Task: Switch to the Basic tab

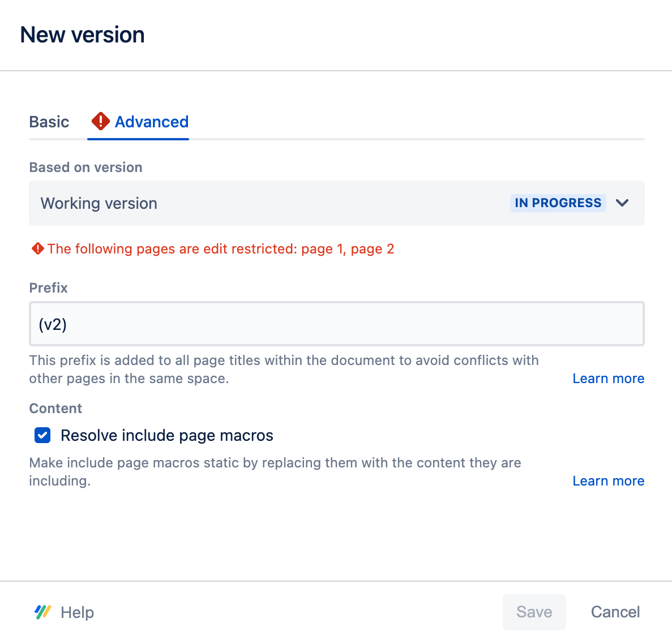Action: coord(49,121)
